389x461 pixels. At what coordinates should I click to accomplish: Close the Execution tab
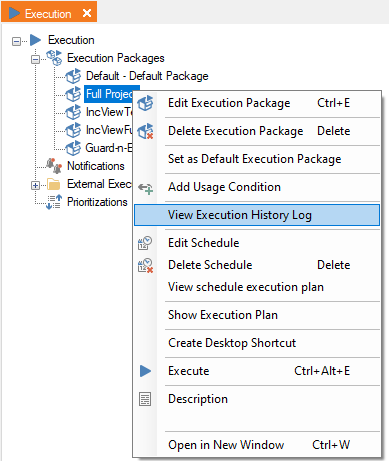[87, 13]
